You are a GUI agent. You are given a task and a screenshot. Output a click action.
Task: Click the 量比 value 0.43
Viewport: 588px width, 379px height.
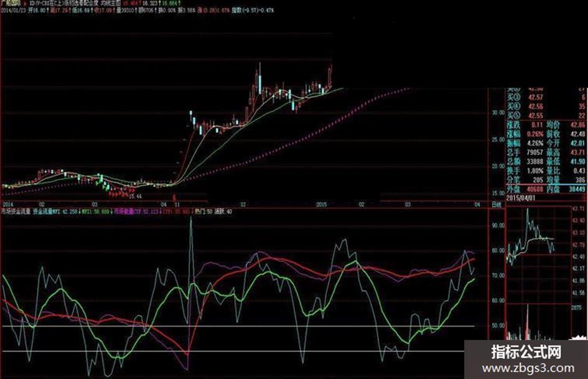coord(580,171)
